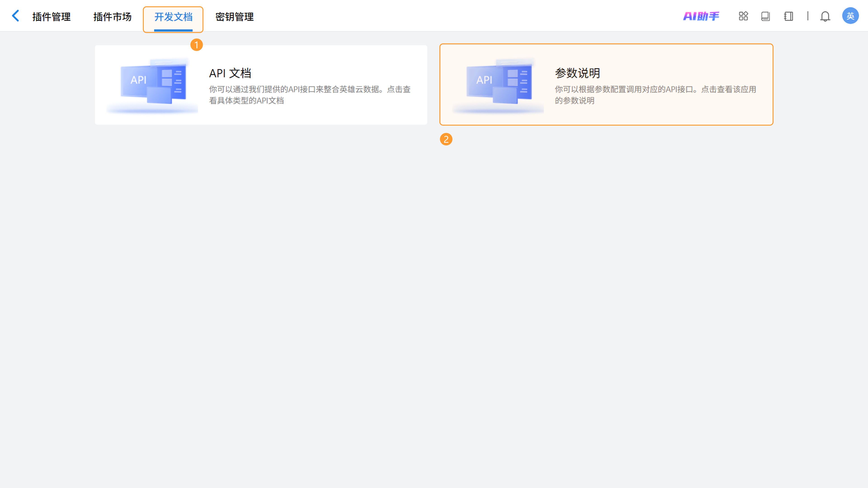Viewport: 868px width, 488px height.
Task: Open the notifications bell
Action: coord(825,16)
